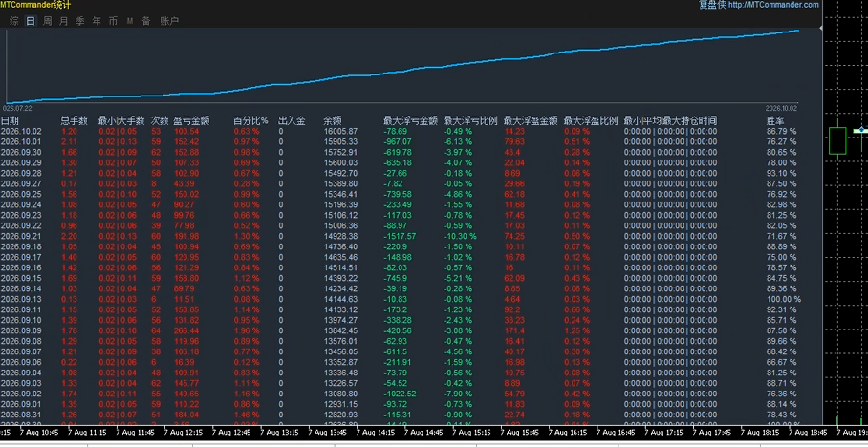
Task: Click the chart end date 2026.10.02
Action: pyautogui.click(x=781, y=109)
